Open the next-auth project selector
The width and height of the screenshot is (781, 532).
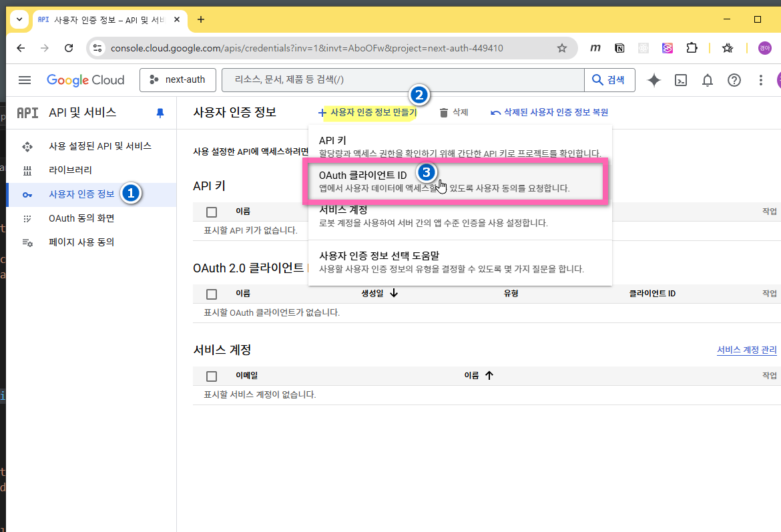tap(177, 80)
